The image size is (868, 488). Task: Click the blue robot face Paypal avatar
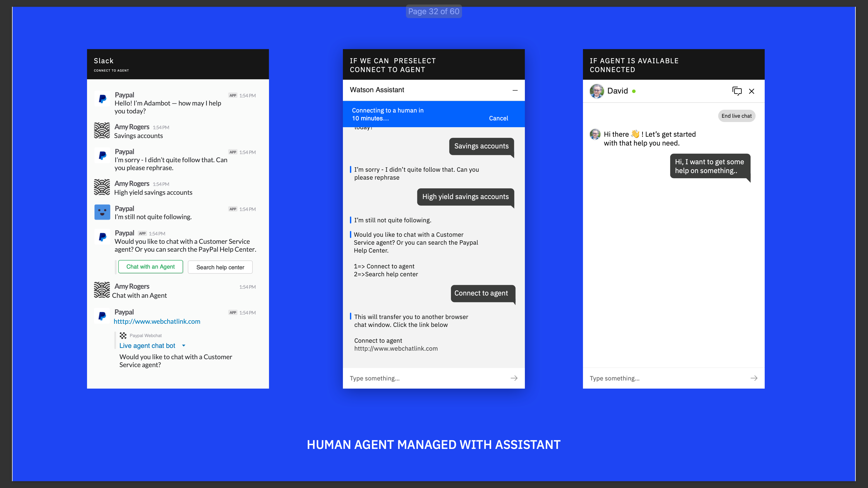tap(102, 212)
